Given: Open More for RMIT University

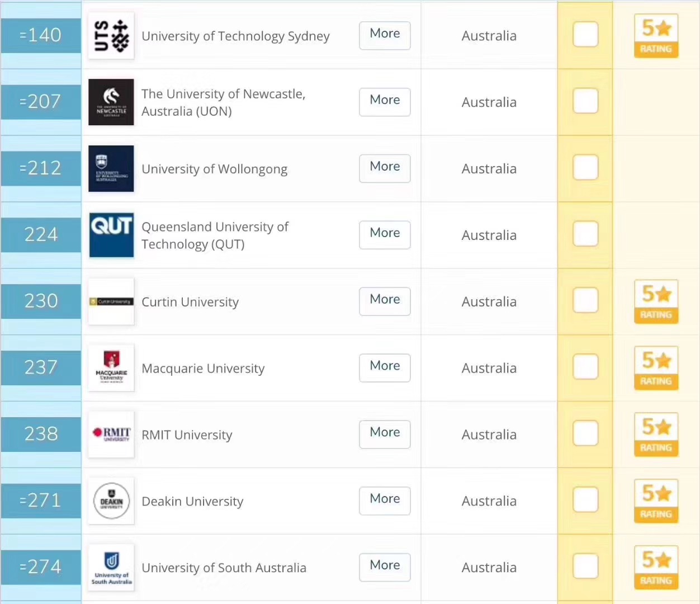Looking at the screenshot, I should (385, 434).
